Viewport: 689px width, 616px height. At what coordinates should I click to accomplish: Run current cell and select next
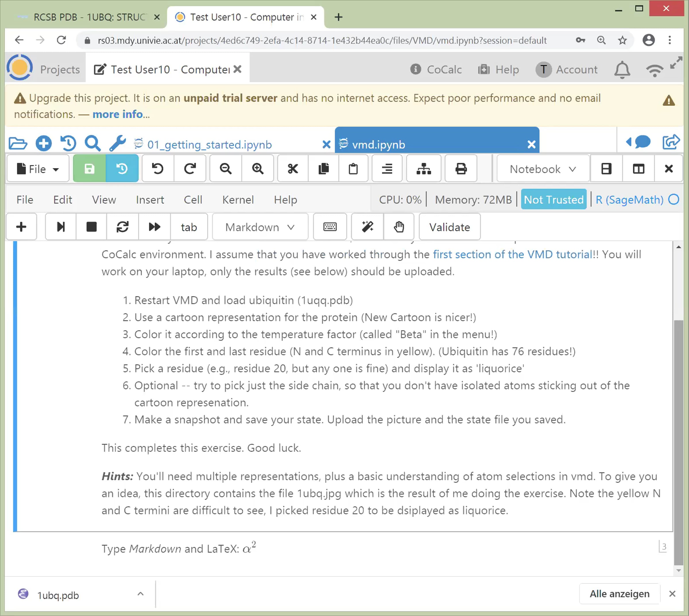pos(61,227)
